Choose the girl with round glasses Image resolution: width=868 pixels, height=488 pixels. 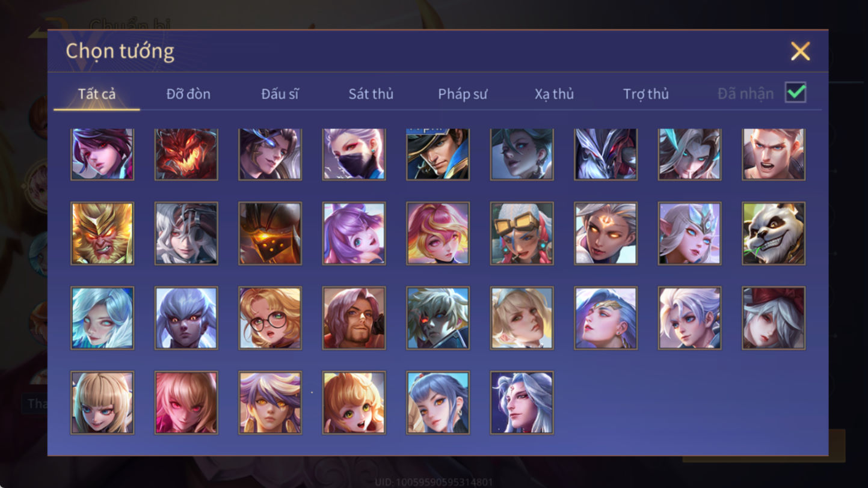tap(270, 319)
